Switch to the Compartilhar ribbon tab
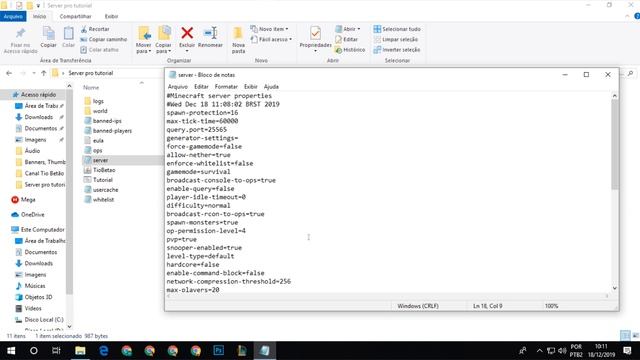 point(76,16)
